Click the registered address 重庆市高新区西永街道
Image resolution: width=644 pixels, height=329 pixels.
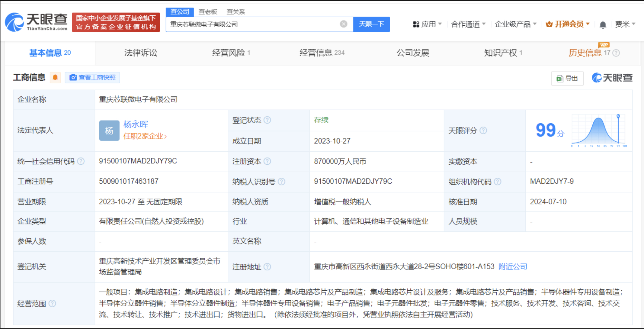404,266
